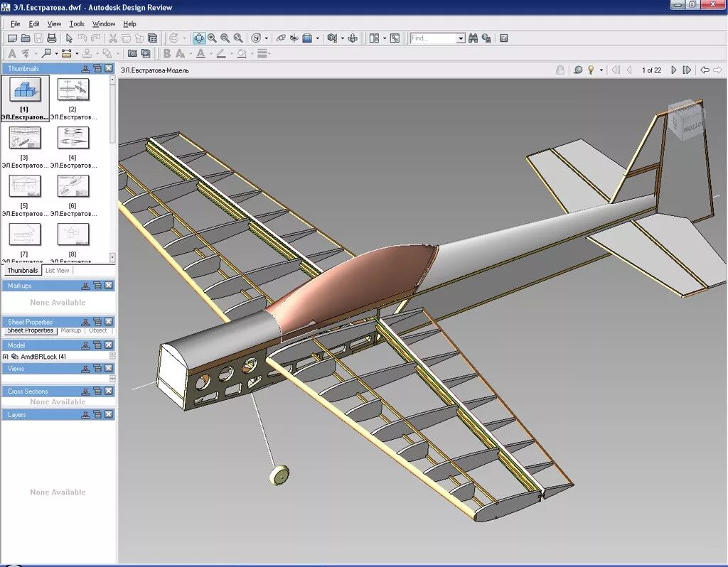Choose the Select arrow tool
Screen dimensions: 728x567
[69, 38]
